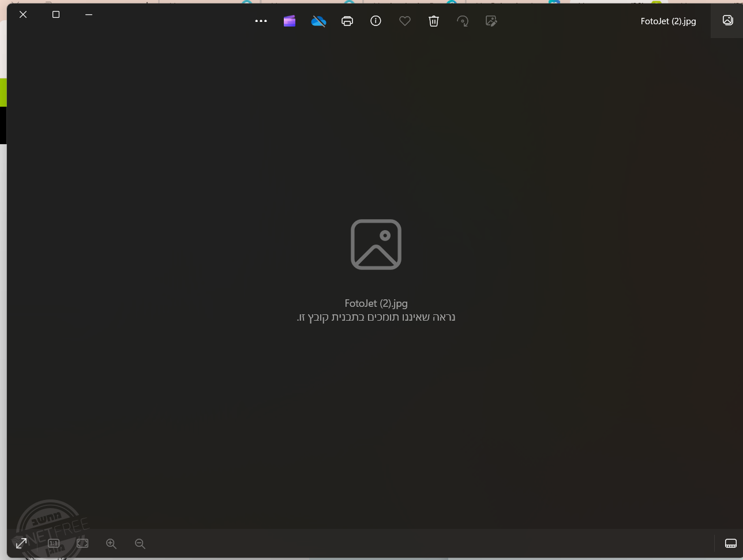Click the OneDrive cloud sync icon
The width and height of the screenshot is (743, 560).
point(318,21)
